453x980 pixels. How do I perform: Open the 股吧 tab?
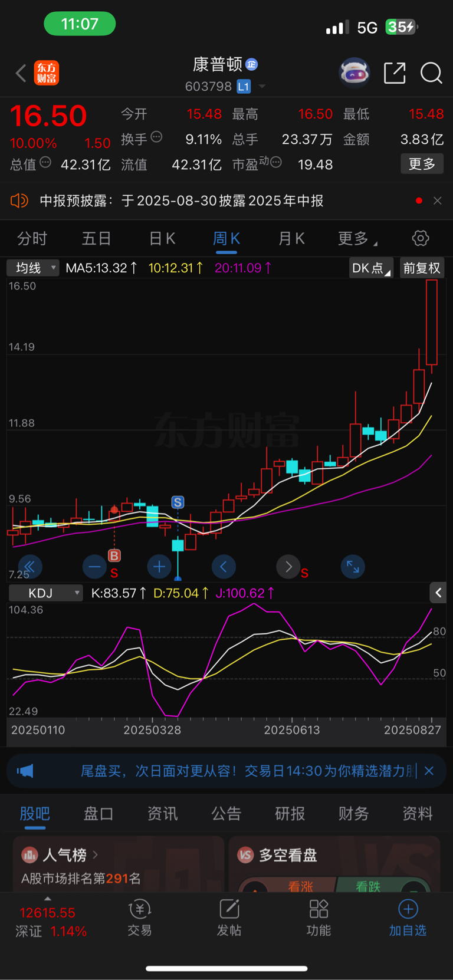pos(35,814)
